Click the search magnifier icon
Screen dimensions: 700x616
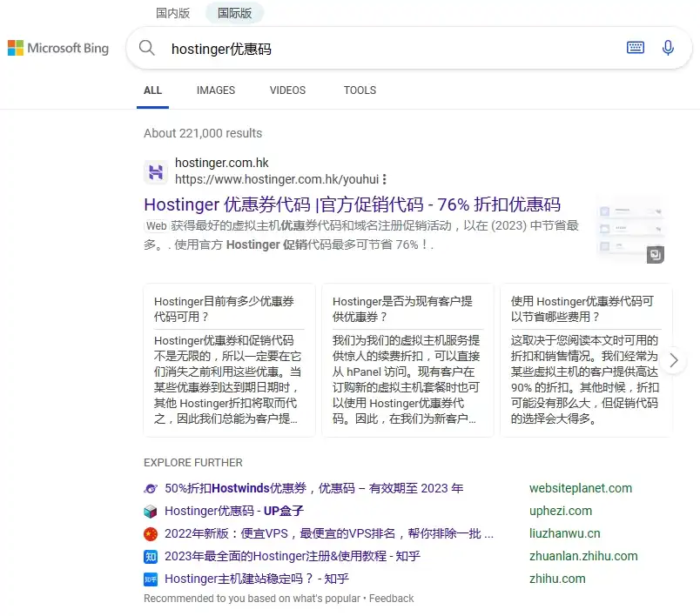pos(147,49)
